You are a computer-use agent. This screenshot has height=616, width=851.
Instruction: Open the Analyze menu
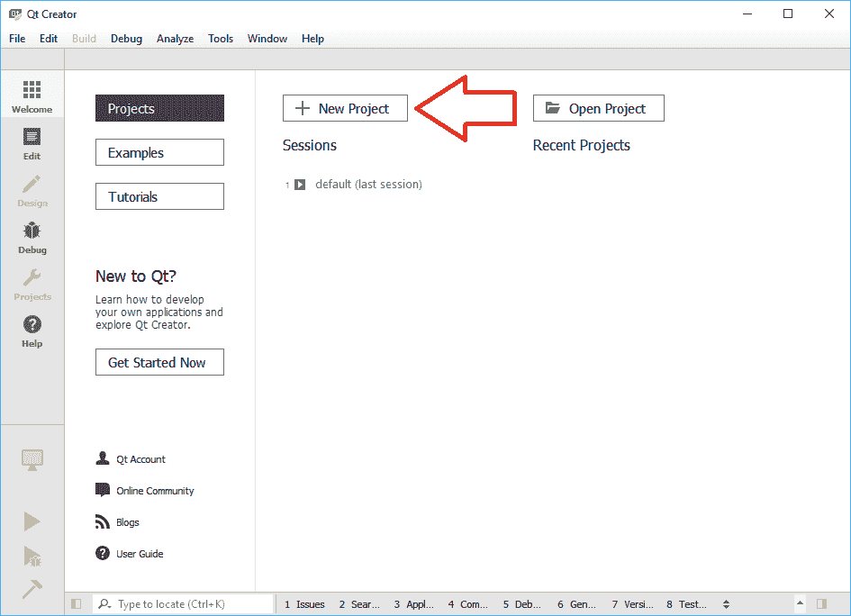pyautogui.click(x=175, y=39)
